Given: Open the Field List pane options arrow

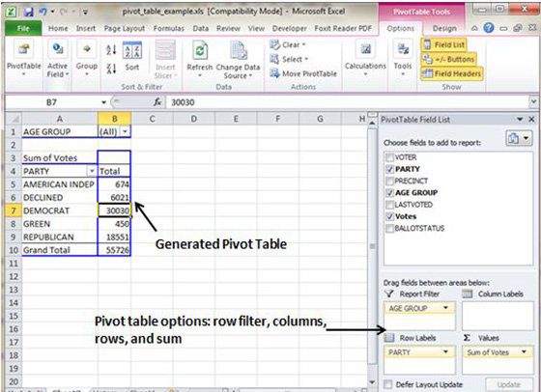Looking at the screenshot, I should [x=520, y=120].
